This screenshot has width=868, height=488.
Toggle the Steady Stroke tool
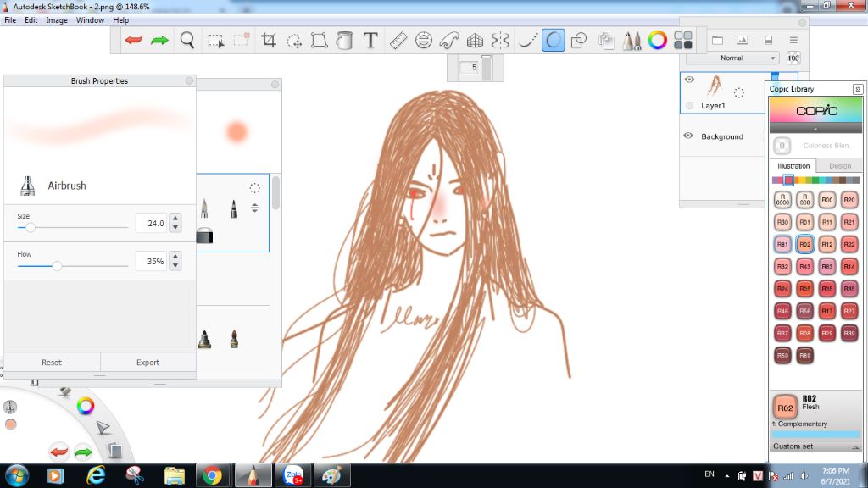click(527, 41)
